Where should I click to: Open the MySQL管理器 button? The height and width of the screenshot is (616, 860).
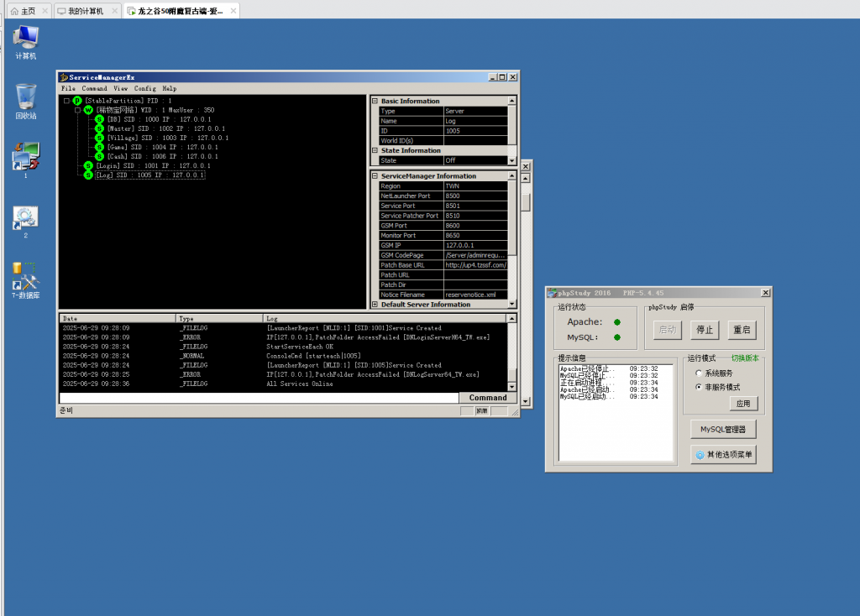723,430
